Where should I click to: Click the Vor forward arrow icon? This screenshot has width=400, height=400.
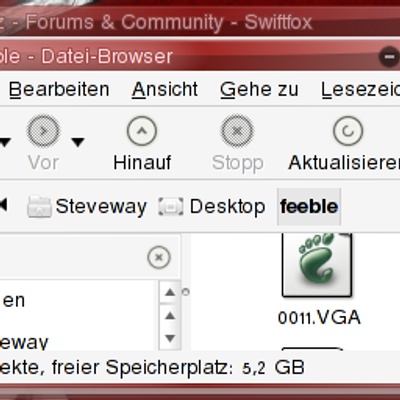click(43, 131)
